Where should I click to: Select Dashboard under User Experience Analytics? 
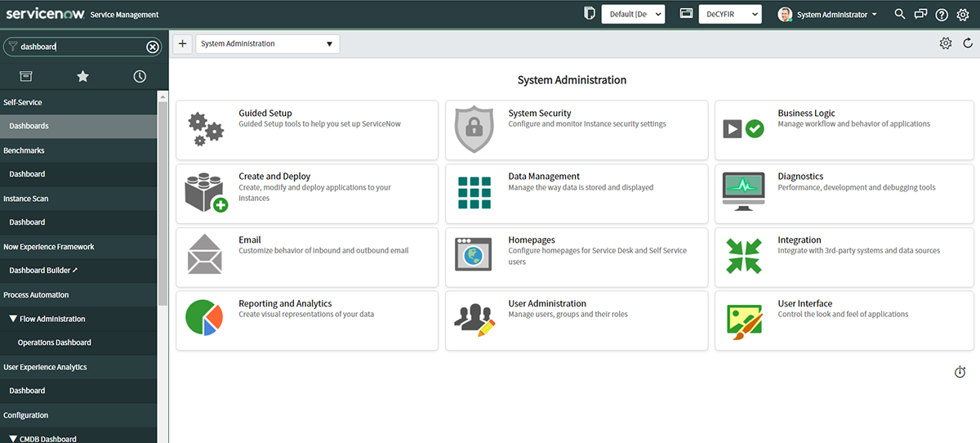78,391
